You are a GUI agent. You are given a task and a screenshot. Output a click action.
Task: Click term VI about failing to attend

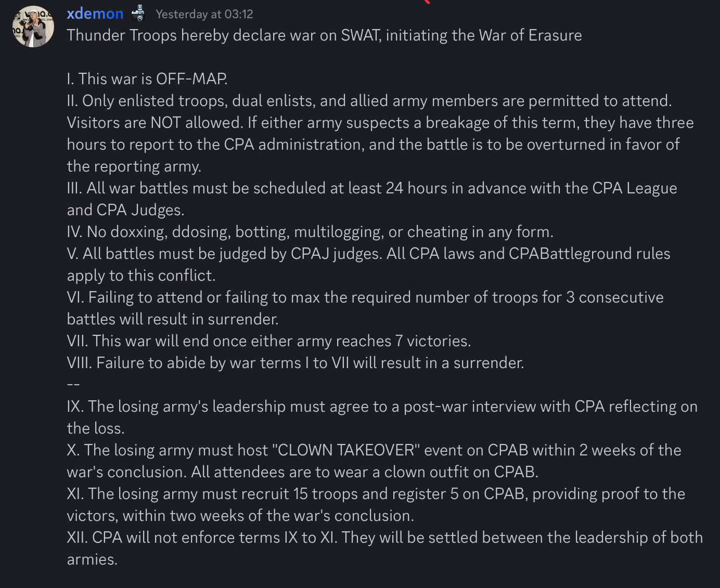coord(365,297)
